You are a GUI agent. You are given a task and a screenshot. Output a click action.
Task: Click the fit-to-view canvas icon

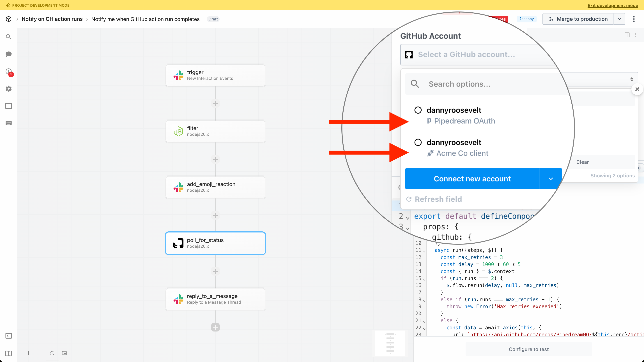[52, 353]
